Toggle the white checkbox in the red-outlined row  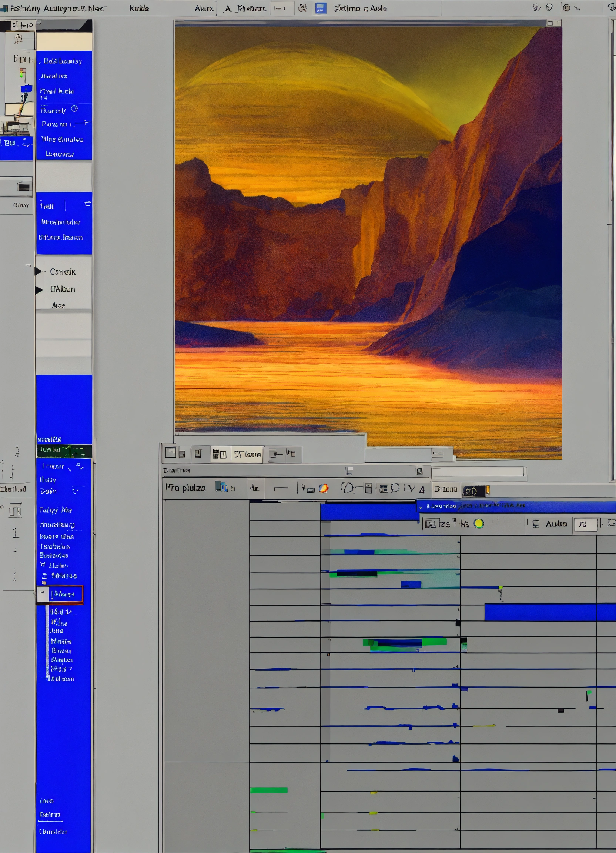tap(43, 594)
